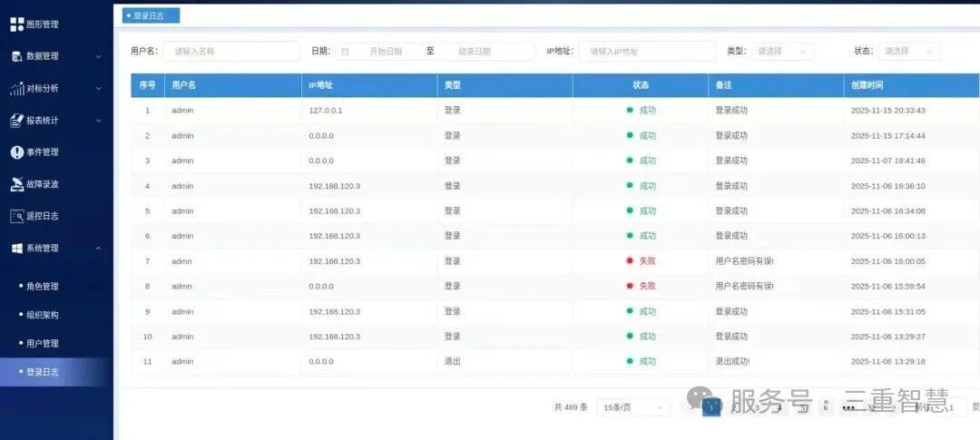
Task: Click timestamp 2025-11-06 15:59:54
Action: (888, 287)
